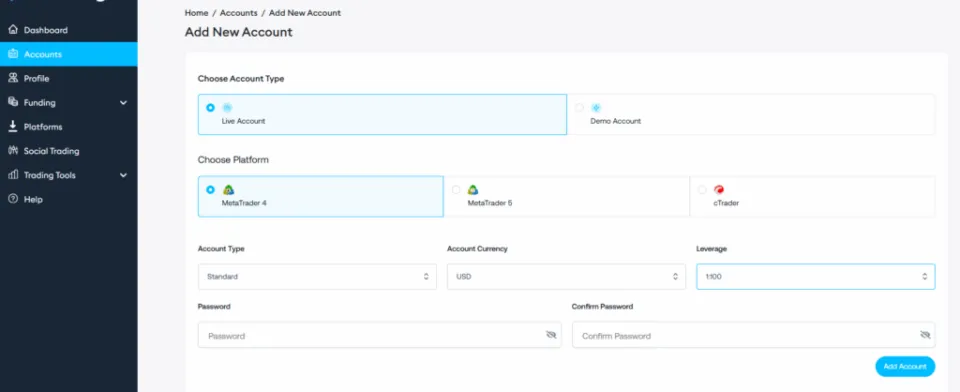Open Dashboard in the sidebar
This screenshot has height=392, width=960.
(69, 30)
